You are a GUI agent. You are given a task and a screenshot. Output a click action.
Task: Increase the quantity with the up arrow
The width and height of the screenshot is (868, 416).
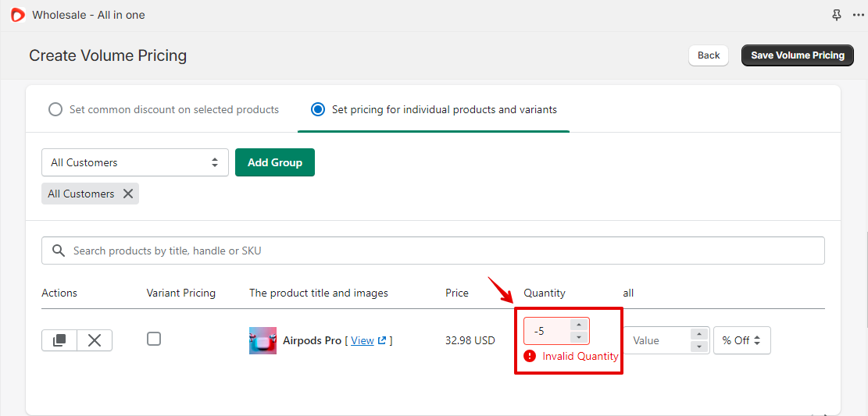tap(578, 325)
